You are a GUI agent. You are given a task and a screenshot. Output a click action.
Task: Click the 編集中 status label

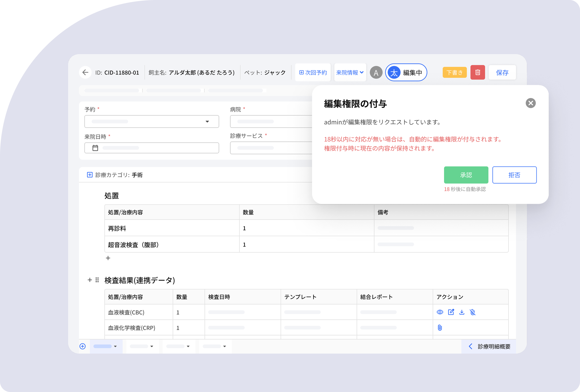click(412, 72)
